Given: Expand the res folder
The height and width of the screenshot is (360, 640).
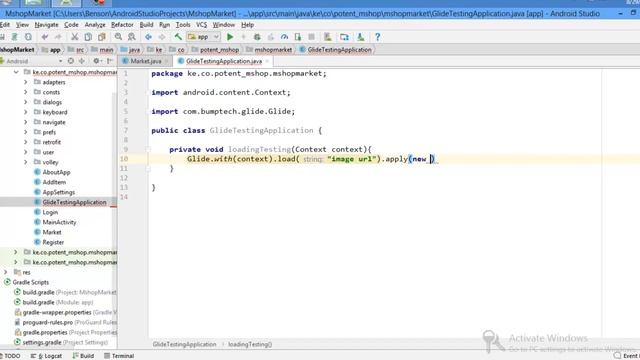Looking at the screenshot, I should click(6, 272).
